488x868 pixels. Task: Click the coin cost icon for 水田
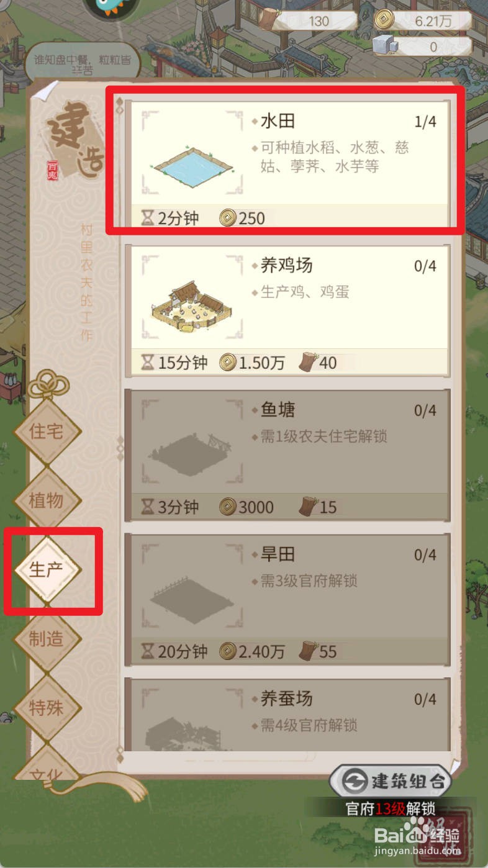[228, 218]
